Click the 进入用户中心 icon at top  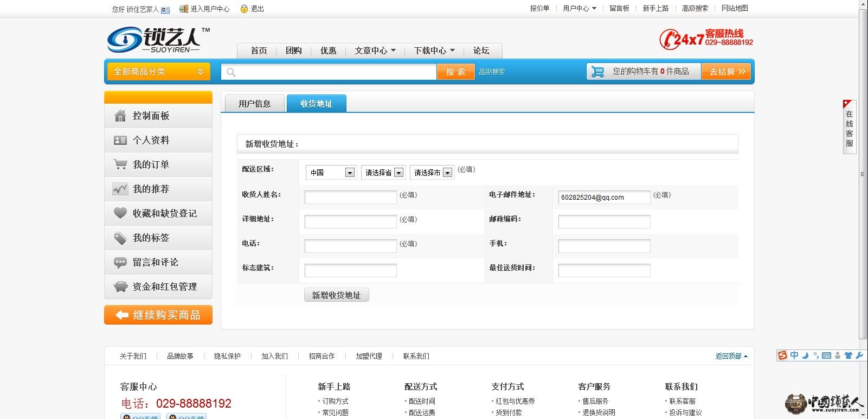(x=184, y=9)
